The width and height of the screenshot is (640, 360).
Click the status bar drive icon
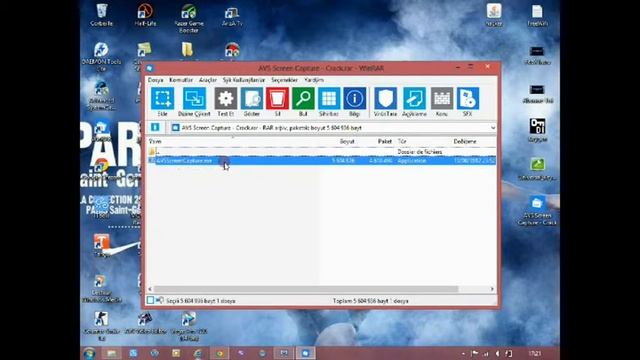coord(150,300)
